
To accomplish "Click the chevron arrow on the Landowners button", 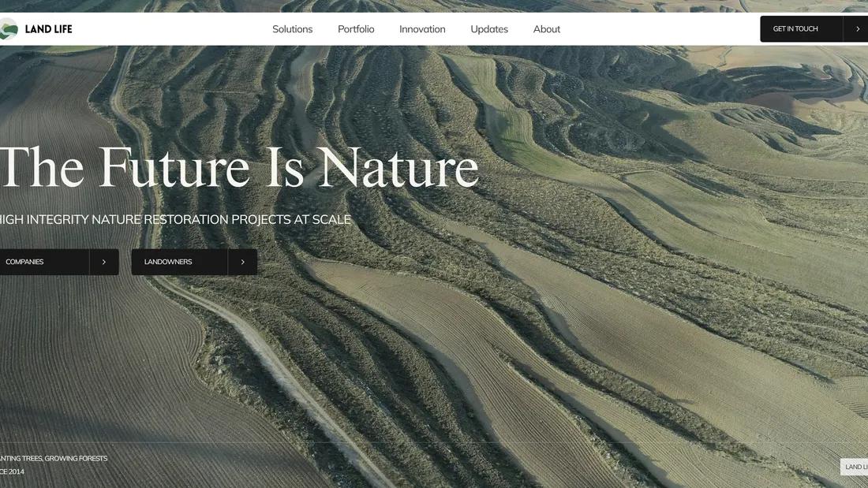I will [242, 262].
